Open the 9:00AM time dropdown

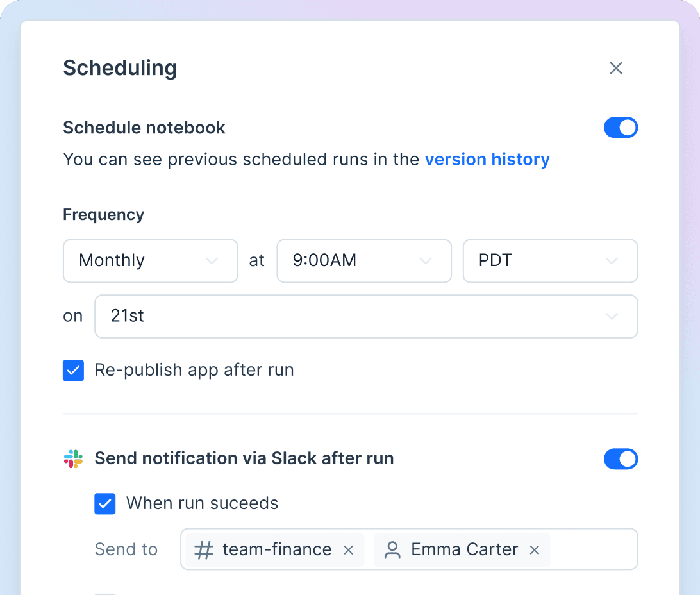click(363, 261)
